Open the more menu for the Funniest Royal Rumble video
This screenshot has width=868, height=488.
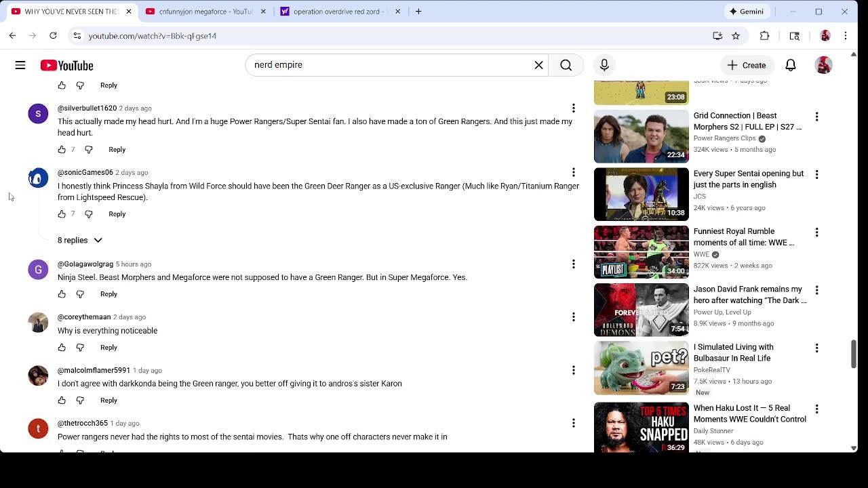816,232
